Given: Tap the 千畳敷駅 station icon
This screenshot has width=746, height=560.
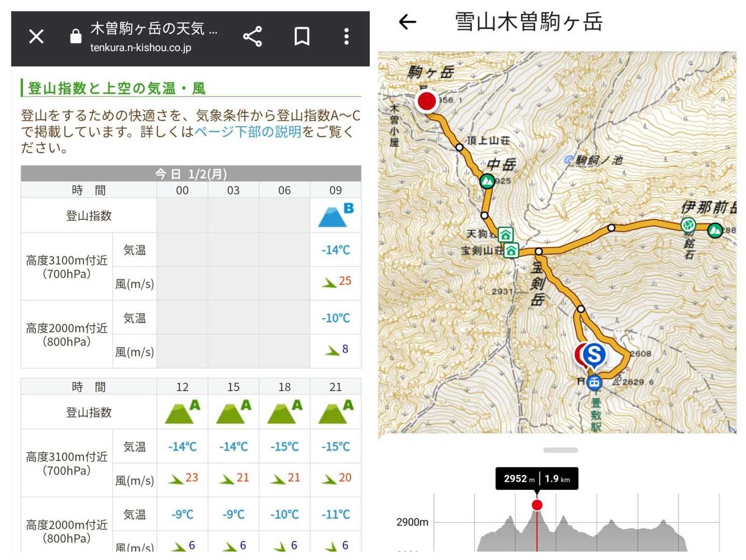Looking at the screenshot, I should point(594,383).
